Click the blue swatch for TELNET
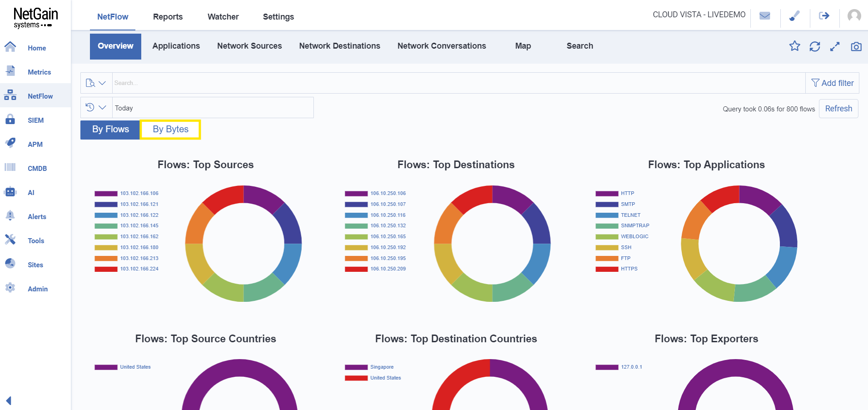Image resolution: width=868 pixels, height=410 pixels. (x=607, y=215)
